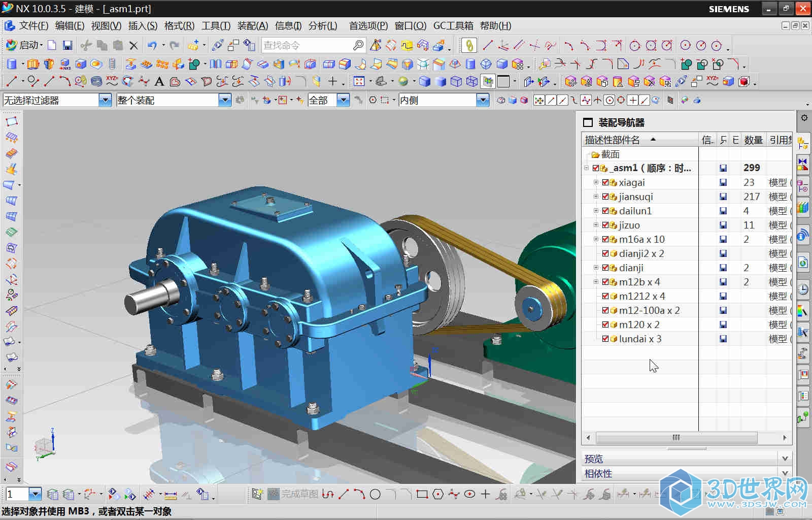This screenshot has height=520, width=812.
Task: Open the 整个装配 scope dropdown
Action: (225, 100)
